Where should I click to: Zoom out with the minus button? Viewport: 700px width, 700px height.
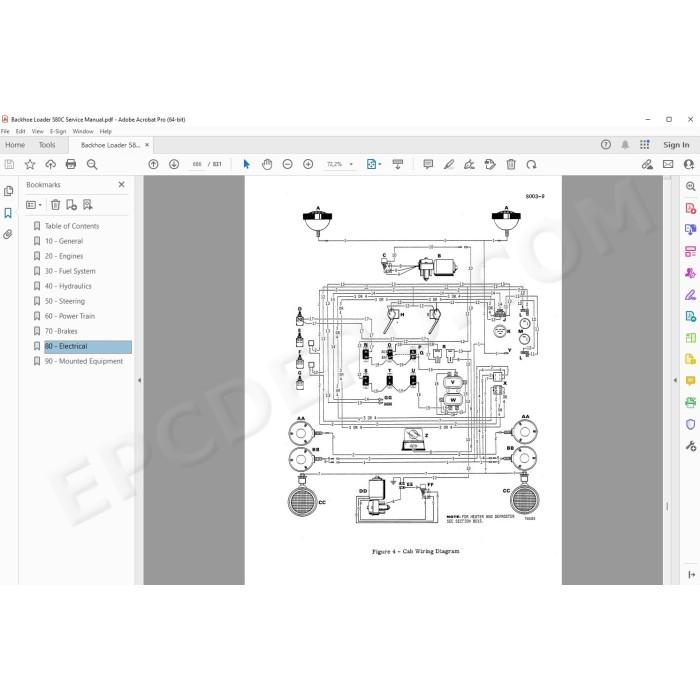point(288,164)
